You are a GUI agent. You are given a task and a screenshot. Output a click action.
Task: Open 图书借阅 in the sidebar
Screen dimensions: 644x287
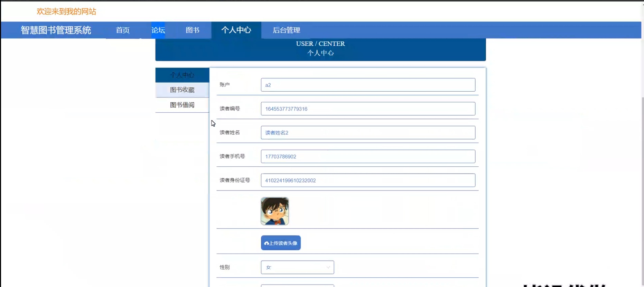tap(182, 105)
